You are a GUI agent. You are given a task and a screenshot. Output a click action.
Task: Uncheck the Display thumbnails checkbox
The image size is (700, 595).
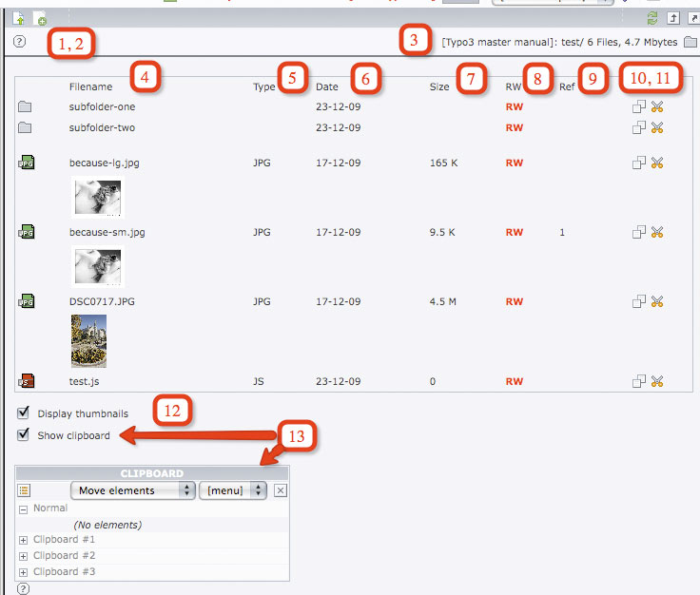coord(24,413)
